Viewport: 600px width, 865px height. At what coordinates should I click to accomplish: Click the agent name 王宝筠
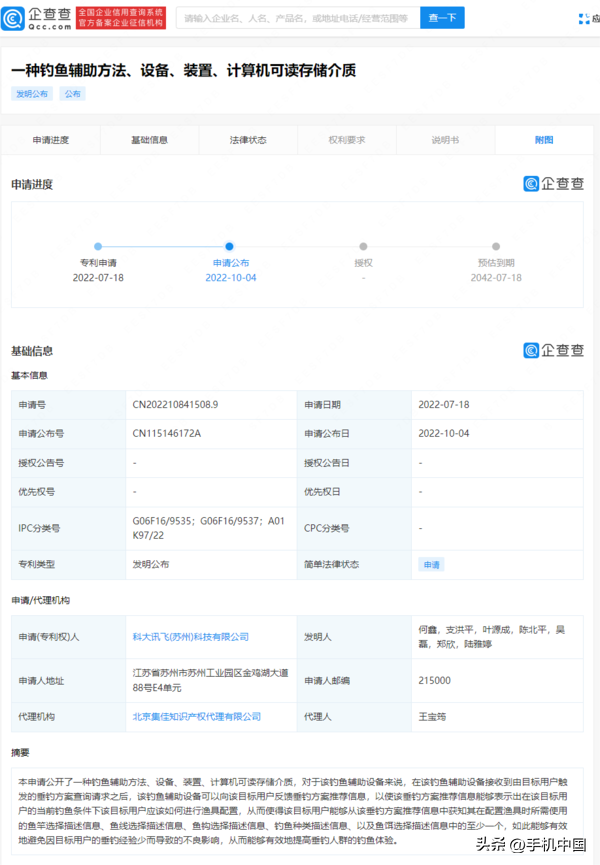pos(432,717)
